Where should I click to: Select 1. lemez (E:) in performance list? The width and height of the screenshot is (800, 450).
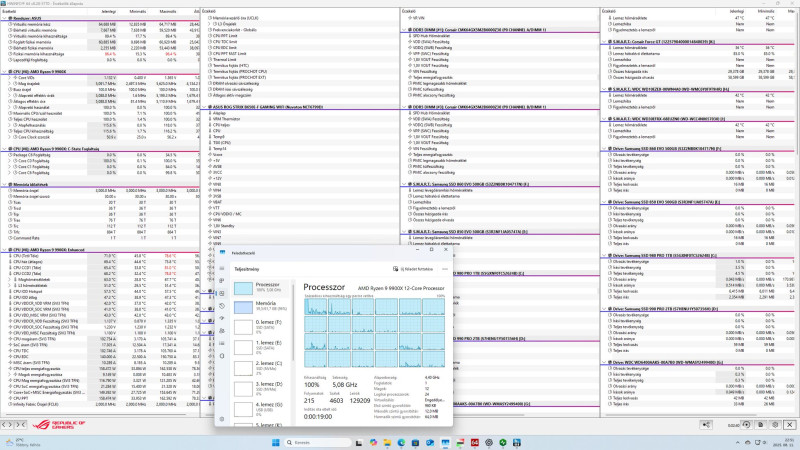pyautogui.click(x=260, y=347)
